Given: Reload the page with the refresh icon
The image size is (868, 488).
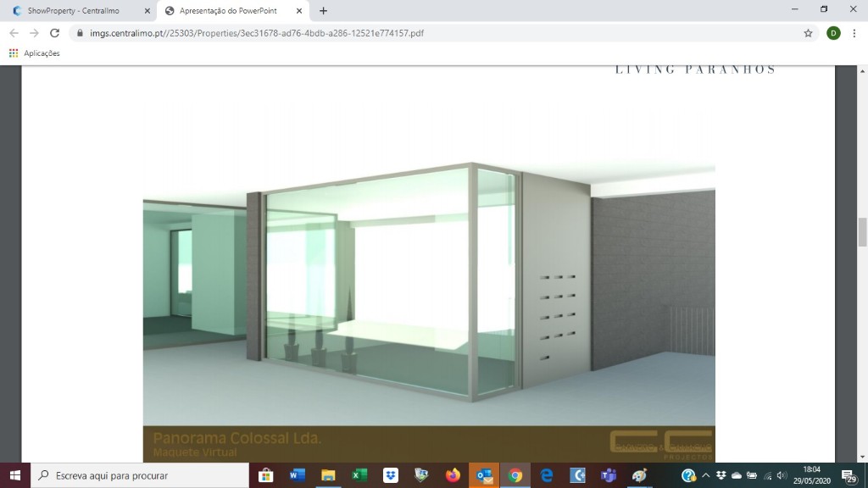Looking at the screenshot, I should [x=55, y=33].
